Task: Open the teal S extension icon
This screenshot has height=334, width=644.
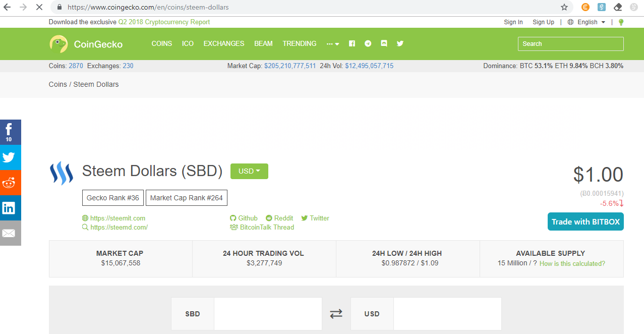Action: pyautogui.click(x=602, y=8)
